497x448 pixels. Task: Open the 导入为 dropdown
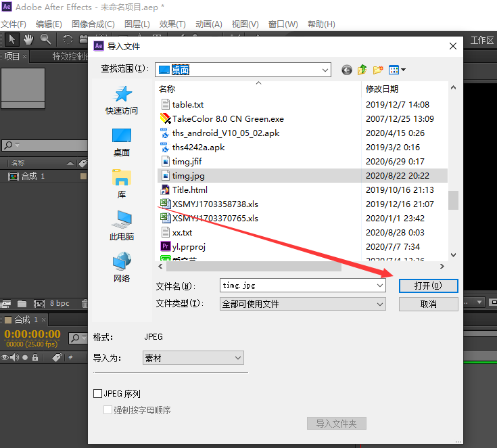[x=193, y=357]
